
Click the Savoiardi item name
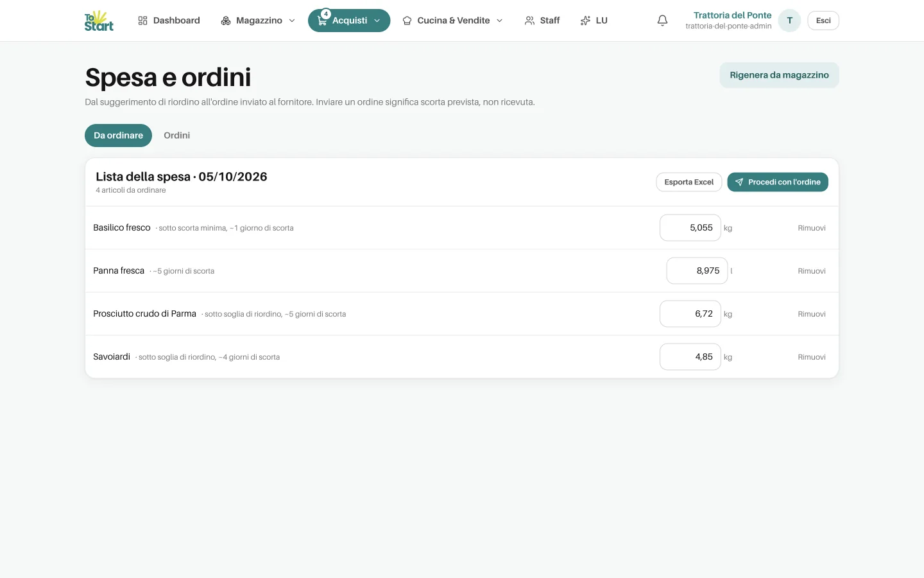click(112, 357)
